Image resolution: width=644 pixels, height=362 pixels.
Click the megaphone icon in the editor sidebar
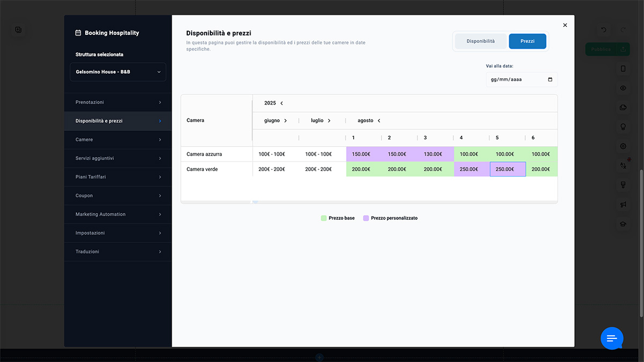click(623, 205)
